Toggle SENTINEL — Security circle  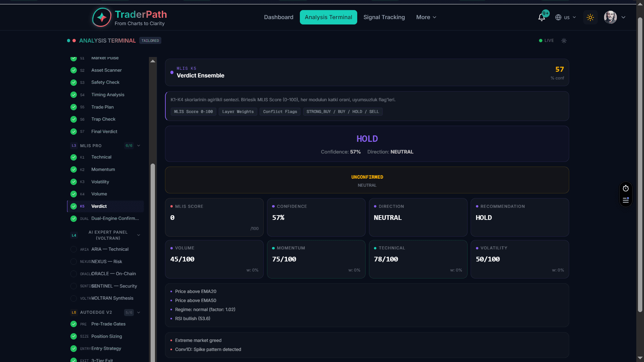[73, 286]
